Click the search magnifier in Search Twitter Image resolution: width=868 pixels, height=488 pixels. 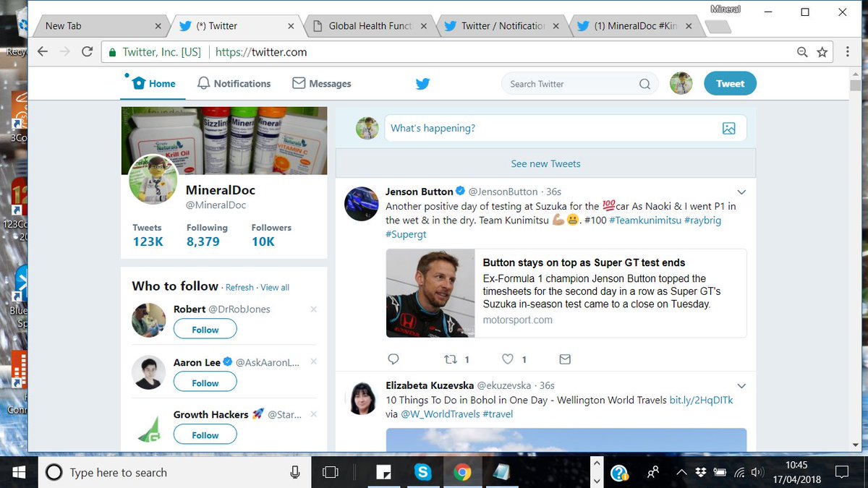click(644, 84)
